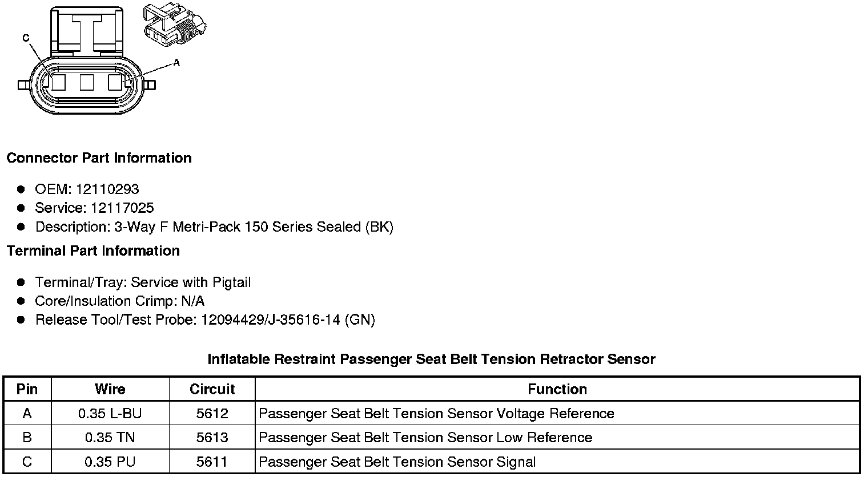
Task: Click the Release Tool/Test Probe line
Action: click(205, 320)
